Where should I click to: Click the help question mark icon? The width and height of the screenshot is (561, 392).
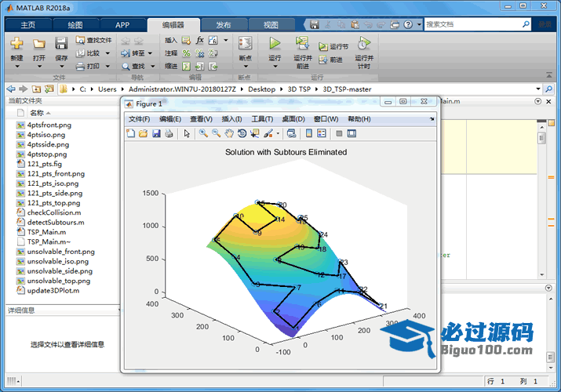pos(408,24)
